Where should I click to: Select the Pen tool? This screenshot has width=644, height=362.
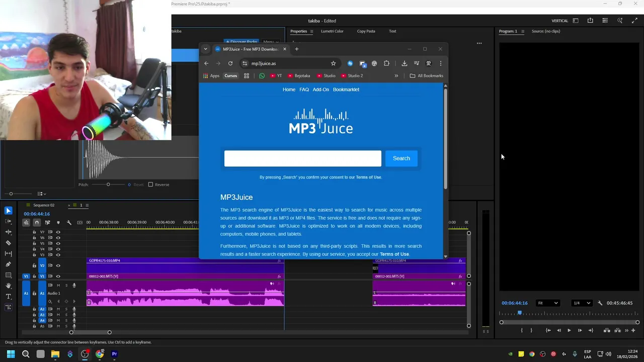8,264
